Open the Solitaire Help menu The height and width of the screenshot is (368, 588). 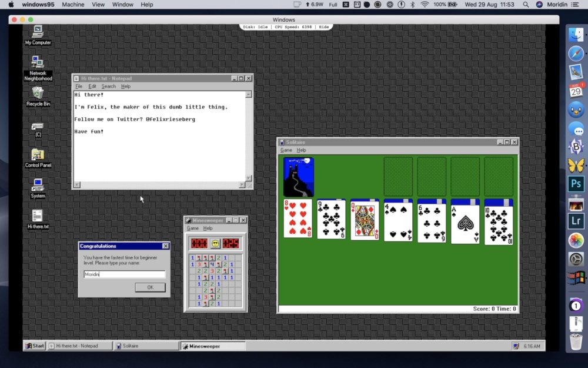pyautogui.click(x=302, y=150)
